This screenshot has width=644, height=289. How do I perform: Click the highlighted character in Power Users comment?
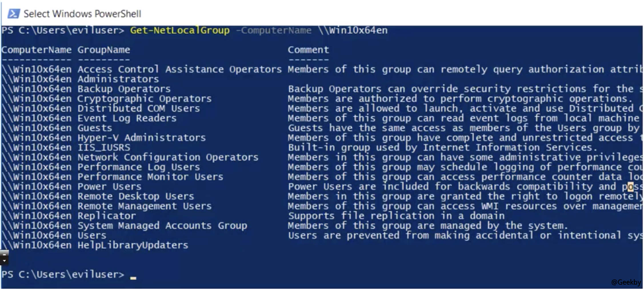click(x=630, y=187)
